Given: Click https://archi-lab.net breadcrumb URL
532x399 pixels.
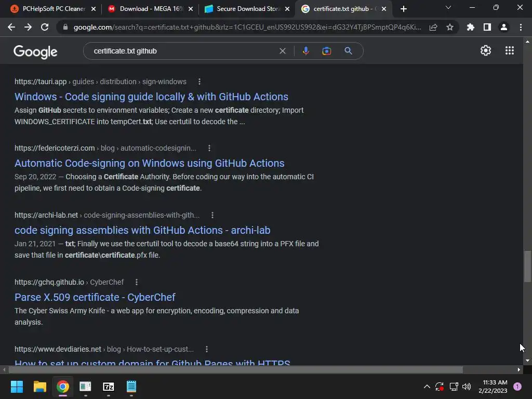Looking at the screenshot, I should point(46,215).
